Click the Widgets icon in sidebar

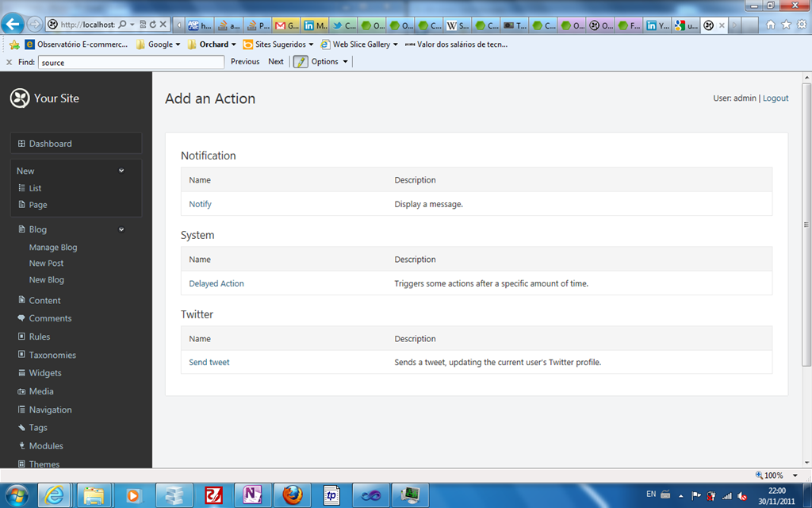pos(21,373)
